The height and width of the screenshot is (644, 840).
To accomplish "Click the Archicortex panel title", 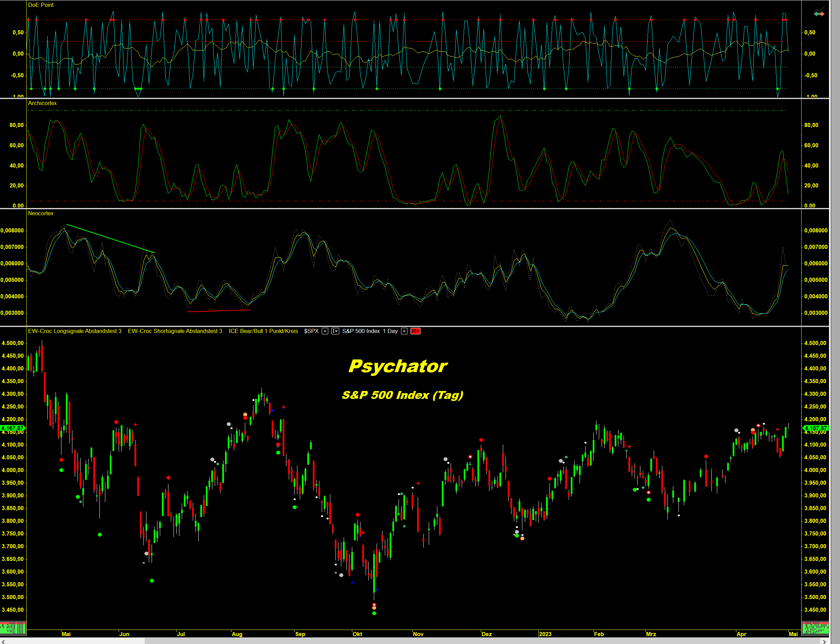I will pos(42,103).
